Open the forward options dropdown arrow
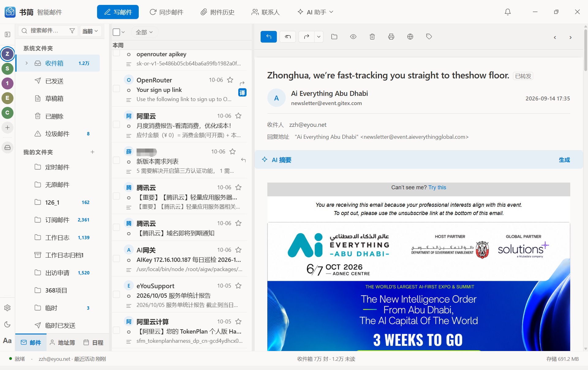 click(319, 37)
